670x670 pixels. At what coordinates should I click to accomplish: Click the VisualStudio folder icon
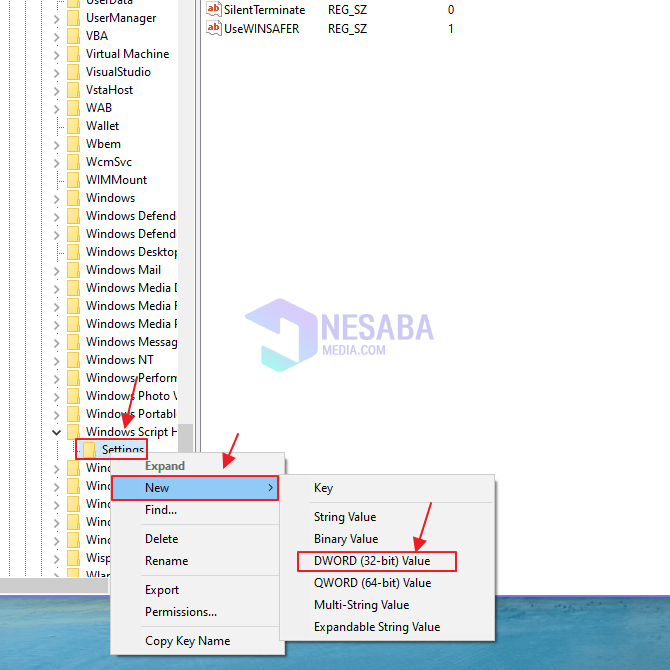pyautogui.click(x=73, y=72)
